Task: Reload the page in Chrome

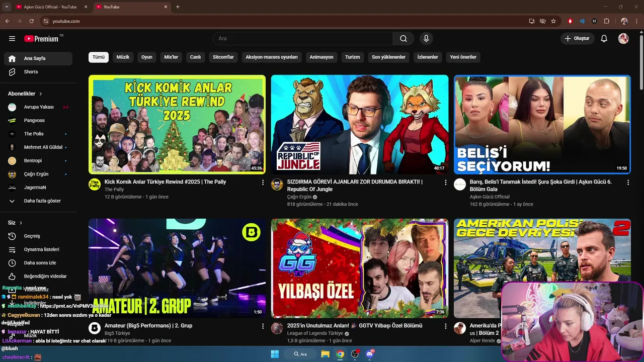Action: 31,21
